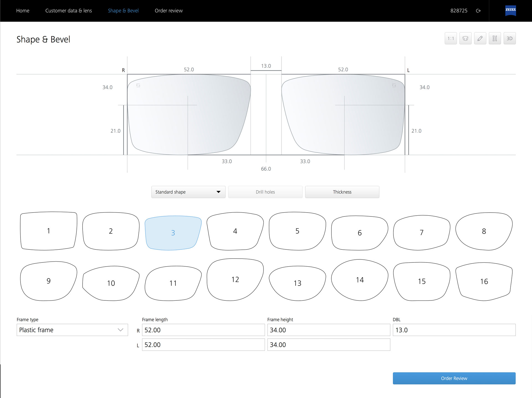Open the Thickness button
The height and width of the screenshot is (398, 532).
(342, 192)
